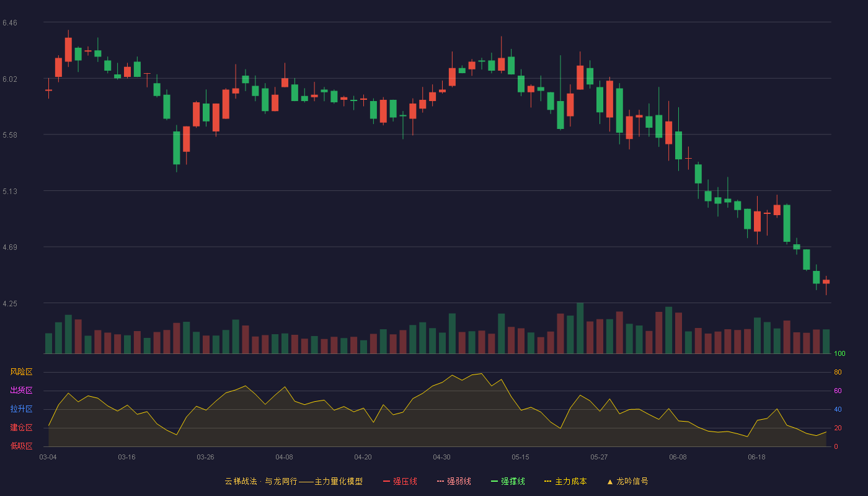Toggle the 强压线 legend item
The width and height of the screenshot is (868, 496).
pos(400,481)
